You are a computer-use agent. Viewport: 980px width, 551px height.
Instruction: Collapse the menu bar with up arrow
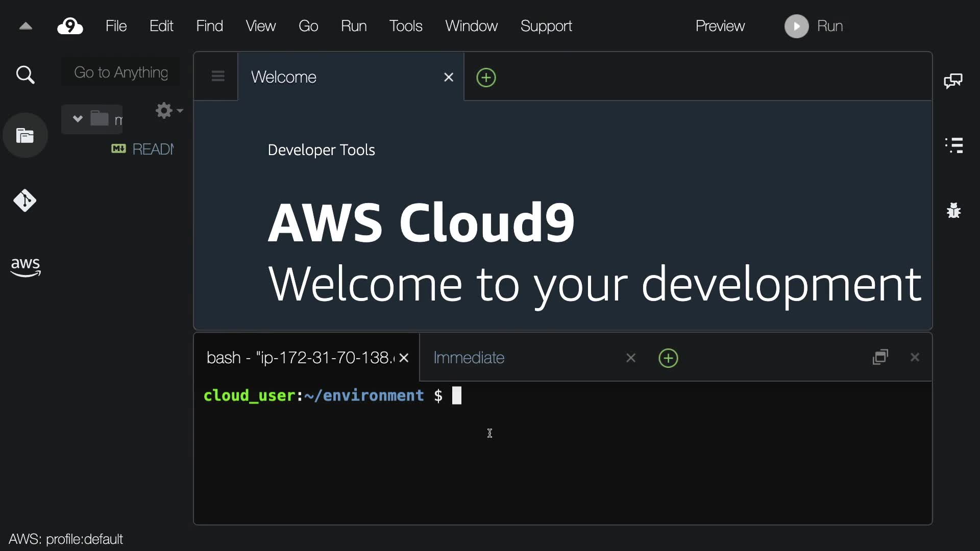point(26,26)
